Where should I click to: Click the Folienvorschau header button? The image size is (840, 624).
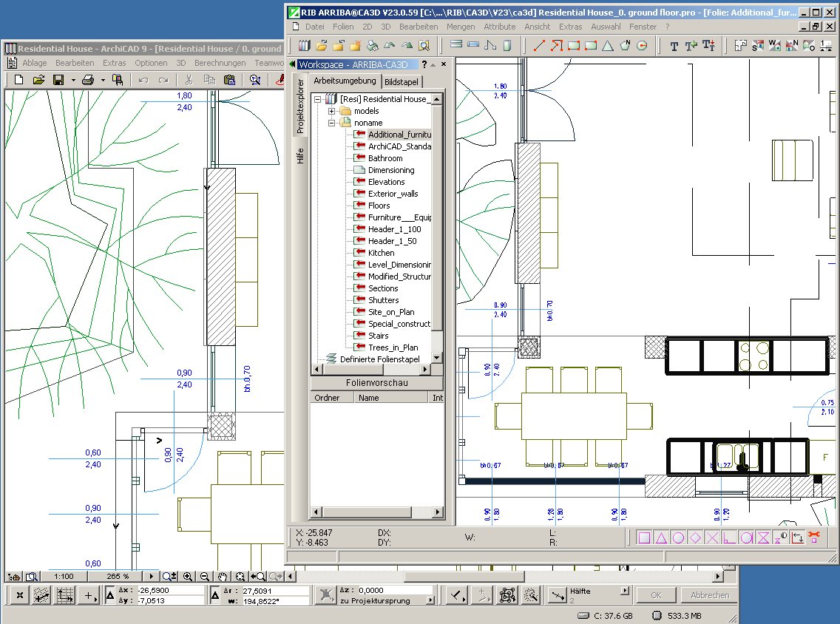coord(376,383)
